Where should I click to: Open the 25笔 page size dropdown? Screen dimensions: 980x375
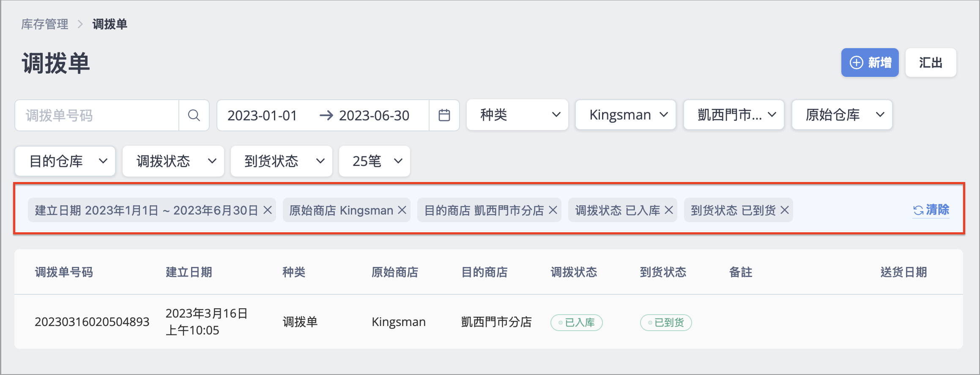375,161
